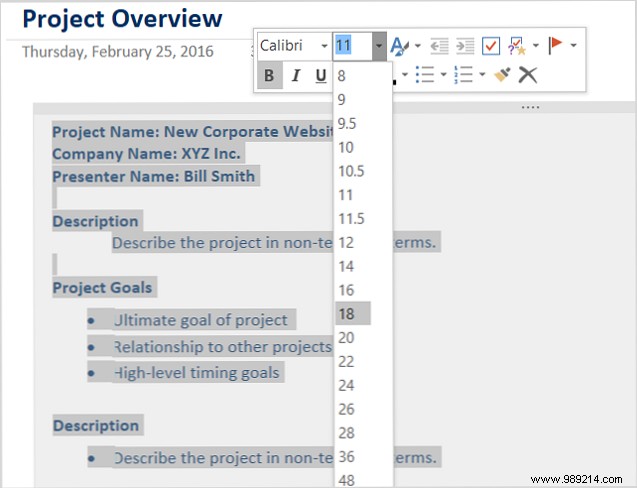637x488 pixels.
Task: Open the font color dropdown arrow
Action: pyautogui.click(x=405, y=74)
